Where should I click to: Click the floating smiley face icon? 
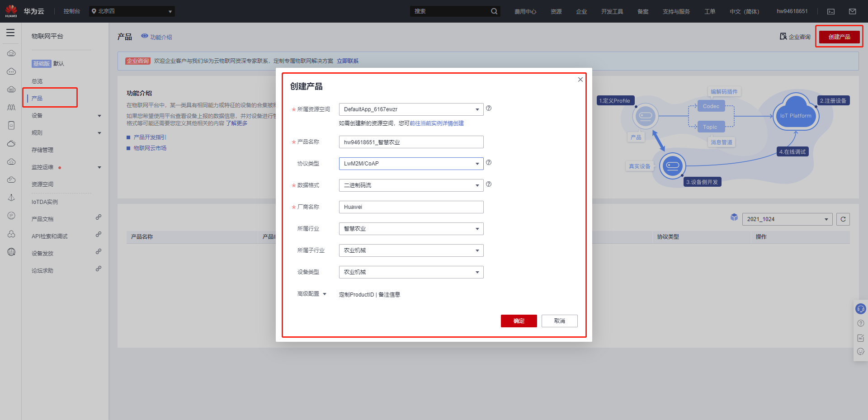[861, 352]
